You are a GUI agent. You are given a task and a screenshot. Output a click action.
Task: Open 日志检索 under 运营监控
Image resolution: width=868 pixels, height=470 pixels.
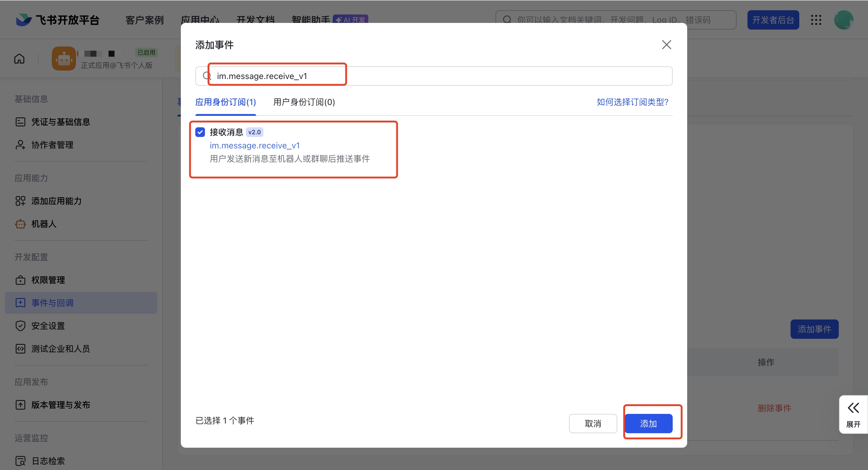tap(48, 461)
